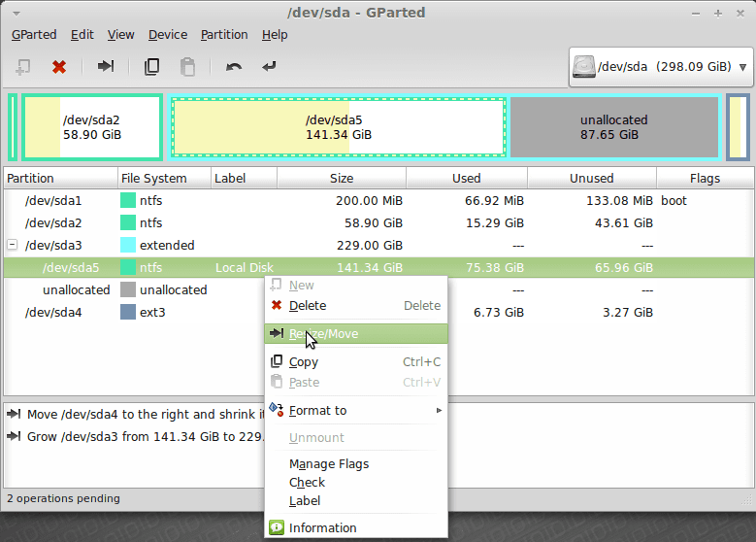Image resolution: width=756 pixels, height=542 pixels.
Task: Select the /dev/sda2 partition row
Action: point(378,223)
